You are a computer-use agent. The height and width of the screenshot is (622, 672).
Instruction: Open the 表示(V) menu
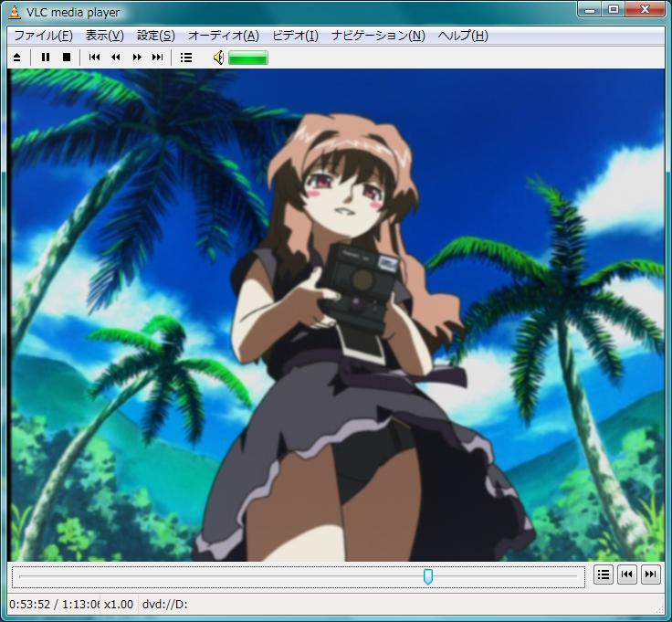click(x=105, y=36)
